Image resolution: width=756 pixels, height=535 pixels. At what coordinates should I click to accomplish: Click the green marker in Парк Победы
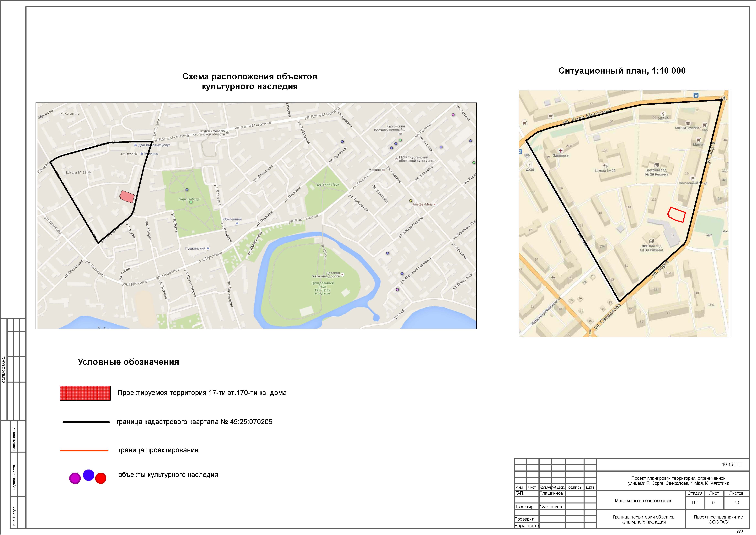pos(191,202)
